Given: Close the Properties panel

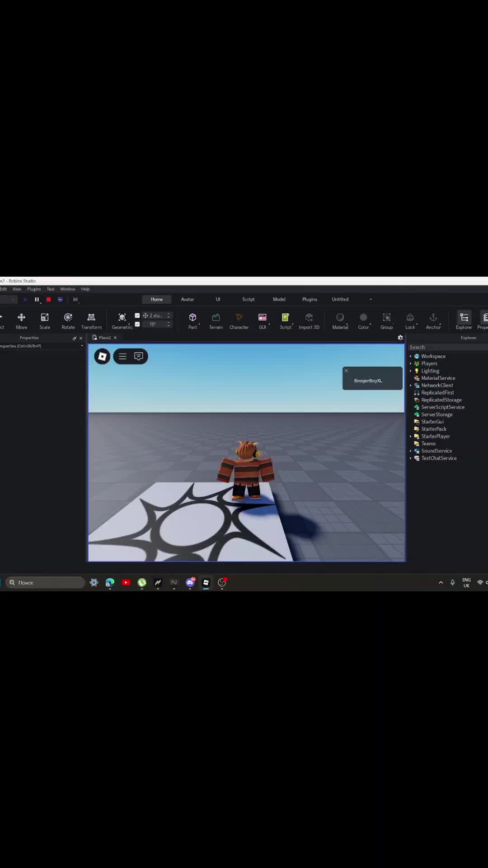Looking at the screenshot, I should click(x=81, y=338).
